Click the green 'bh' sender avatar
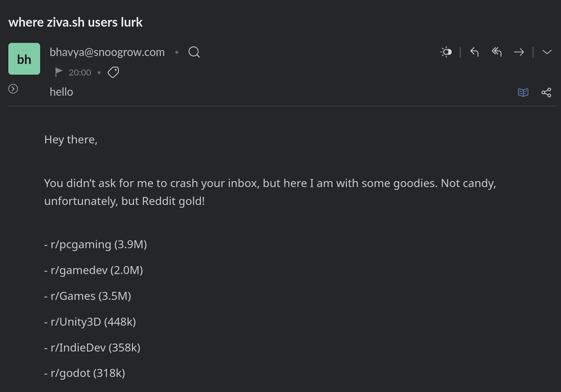 pyautogui.click(x=24, y=58)
